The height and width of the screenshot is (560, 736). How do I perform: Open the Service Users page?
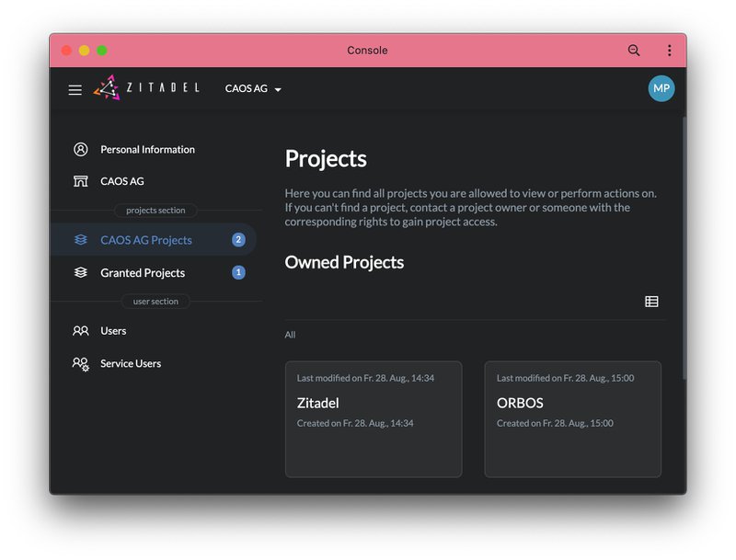click(131, 363)
